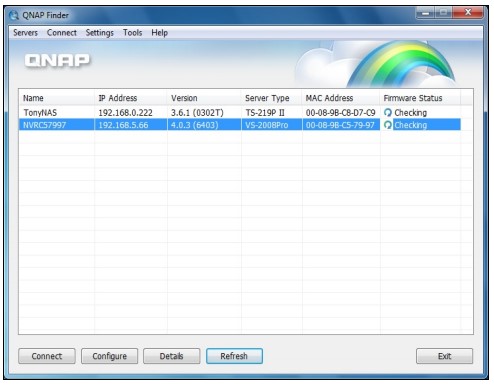Click the Configure button
The image size is (494, 386).
click(x=109, y=356)
